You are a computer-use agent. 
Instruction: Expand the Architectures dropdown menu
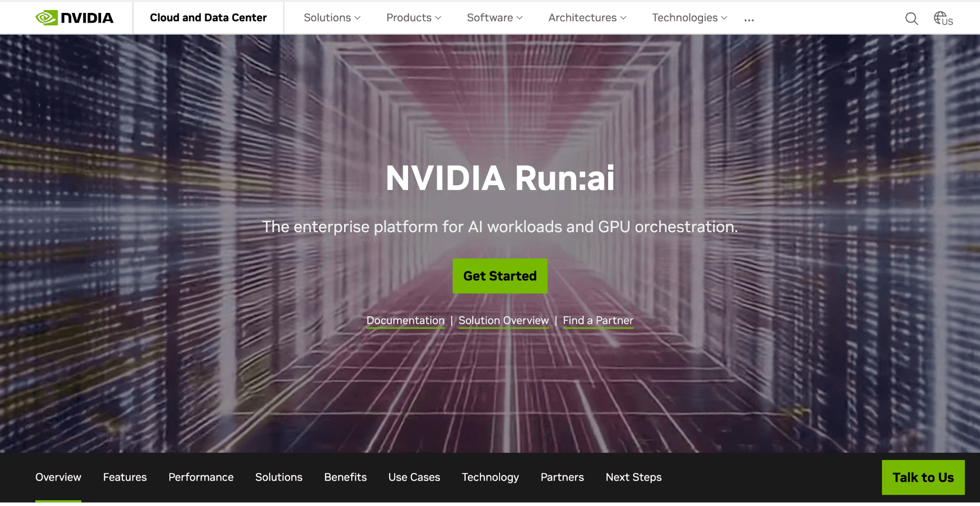coord(587,18)
